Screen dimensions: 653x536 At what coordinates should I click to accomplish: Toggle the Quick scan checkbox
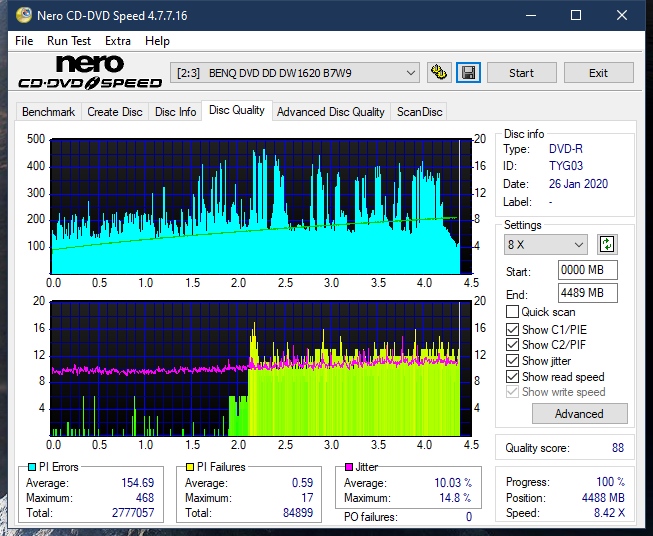[x=512, y=312]
